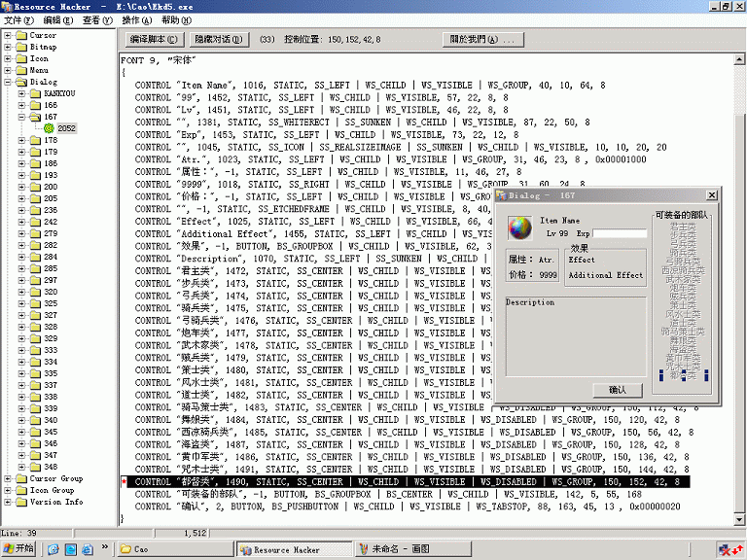This screenshot has width=747, height=560.
Task: Click the Exp white field in preview
Action: (620, 233)
